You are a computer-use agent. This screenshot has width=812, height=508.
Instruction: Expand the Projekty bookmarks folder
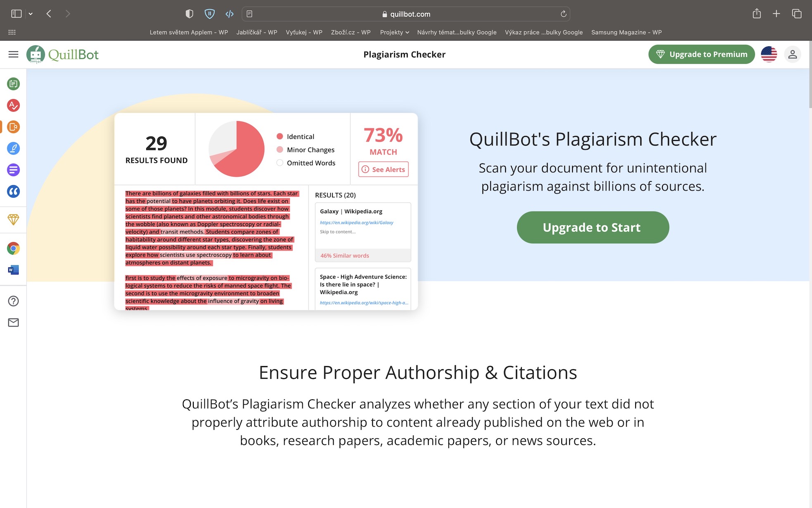394,32
